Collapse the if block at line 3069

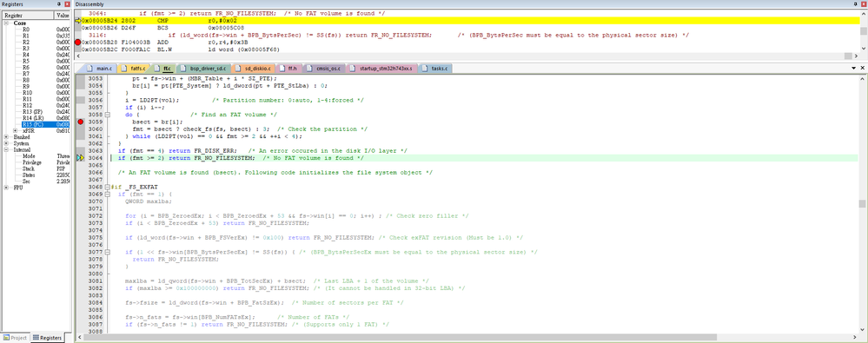[107, 195]
